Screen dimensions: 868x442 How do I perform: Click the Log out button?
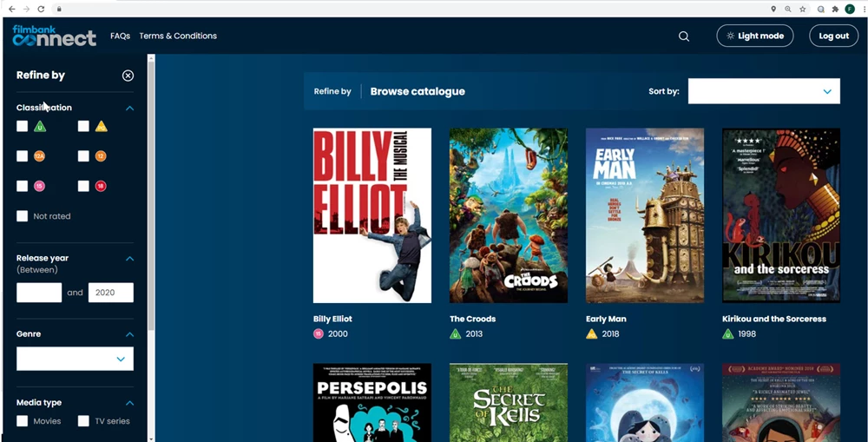833,36
